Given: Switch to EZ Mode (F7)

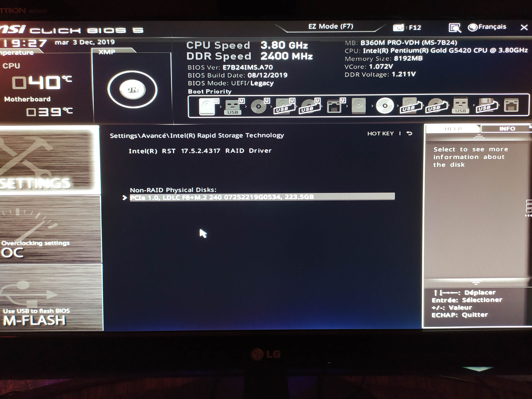Looking at the screenshot, I should (331, 26).
